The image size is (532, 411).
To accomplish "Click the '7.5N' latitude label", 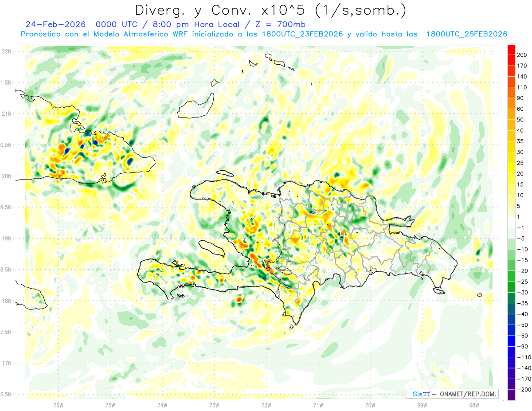I will [6, 332].
